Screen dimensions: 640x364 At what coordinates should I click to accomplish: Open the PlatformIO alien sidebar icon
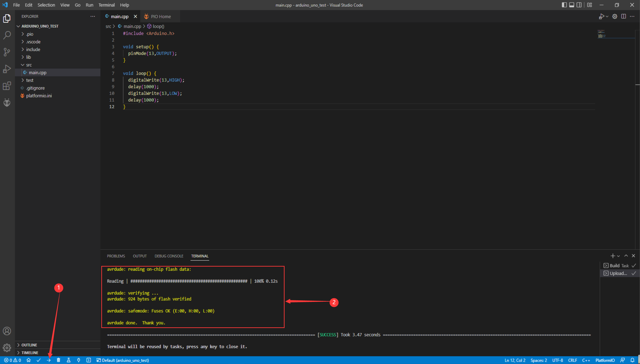pyautogui.click(x=7, y=102)
